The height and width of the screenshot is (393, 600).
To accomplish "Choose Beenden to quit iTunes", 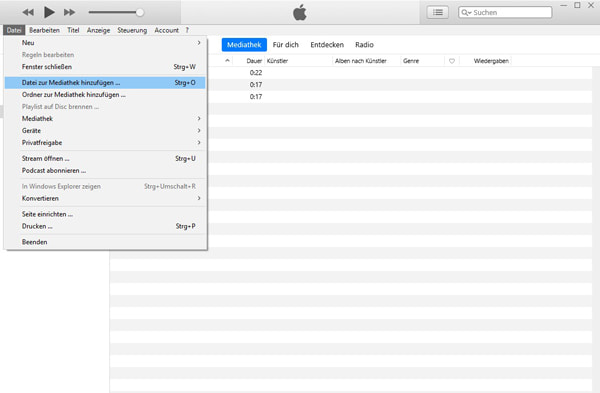I will click(x=105, y=242).
